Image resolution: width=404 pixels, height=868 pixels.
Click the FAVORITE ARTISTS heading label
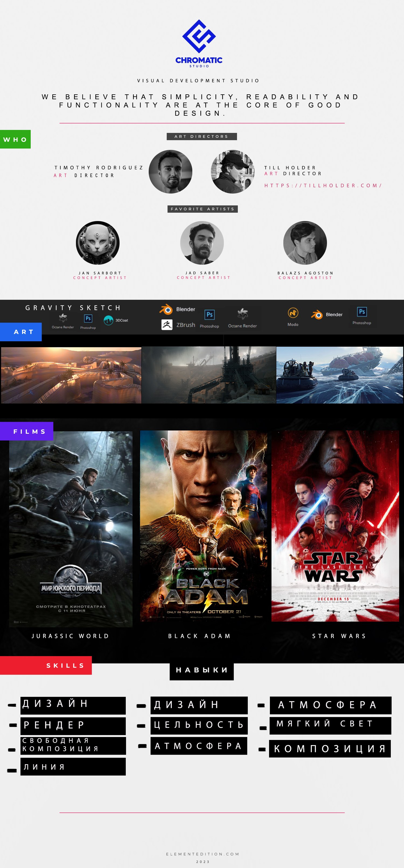coord(203,209)
